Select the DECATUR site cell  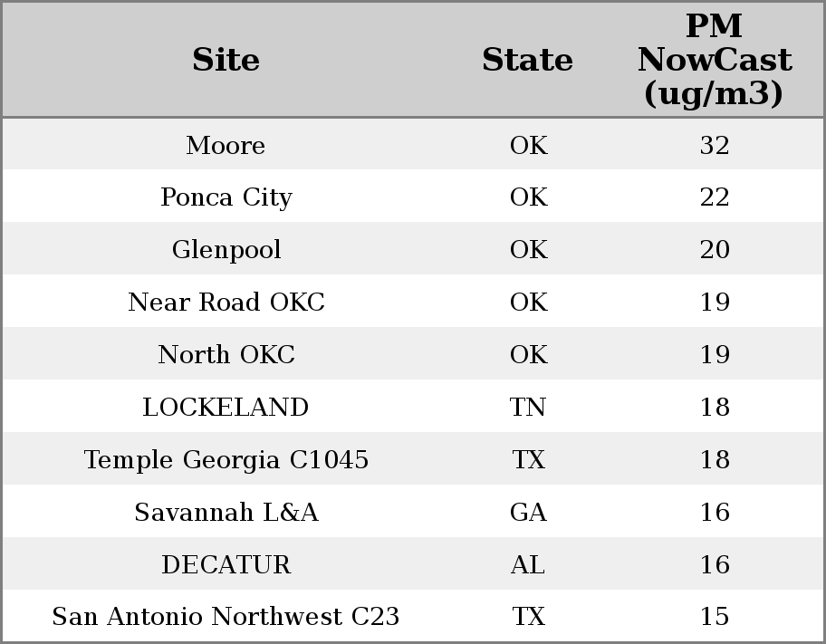pos(226,564)
